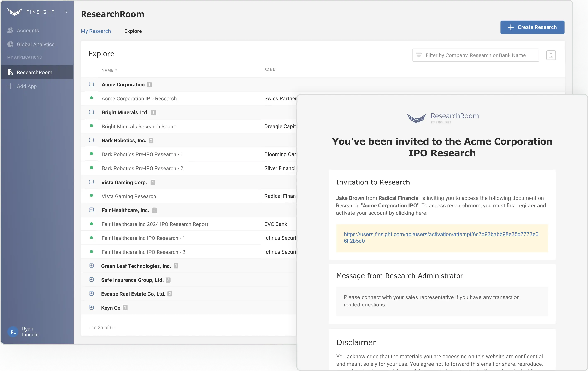Screen dimensions: 588x371
Task: Open Fair Healthcare Inc 2024 IPO Research Report
Action: coord(155,224)
